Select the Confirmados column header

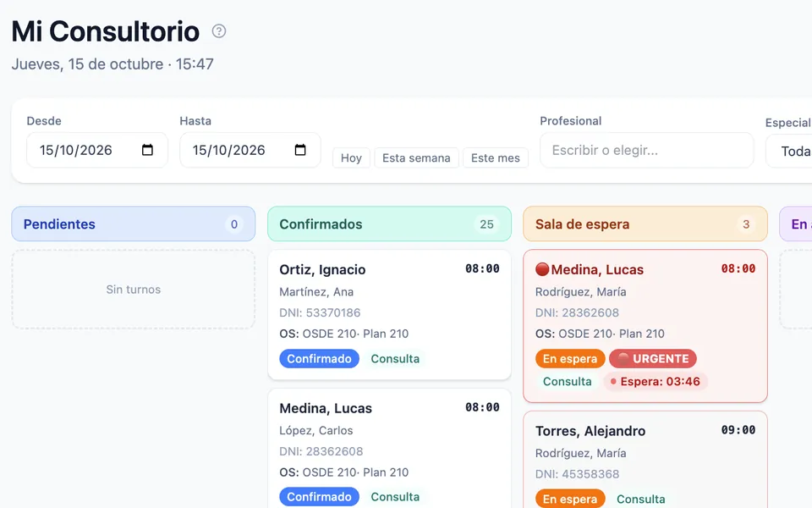click(389, 224)
